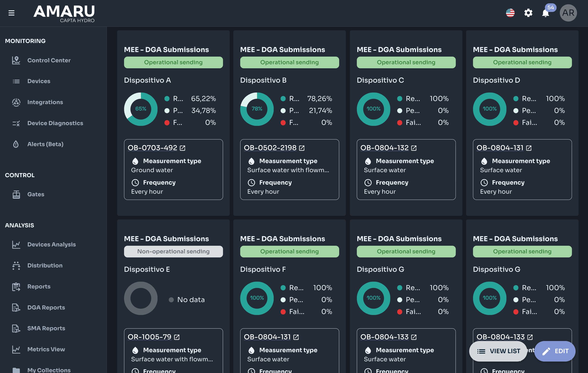Click Dispositivo A 65% donut chart
588x373 pixels.
tap(141, 109)
